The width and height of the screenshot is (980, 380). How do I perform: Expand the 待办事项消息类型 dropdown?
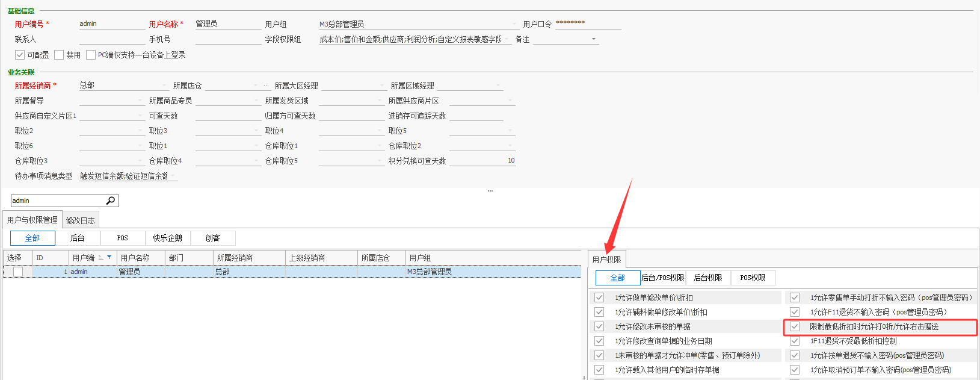click(x=173, y=176)
